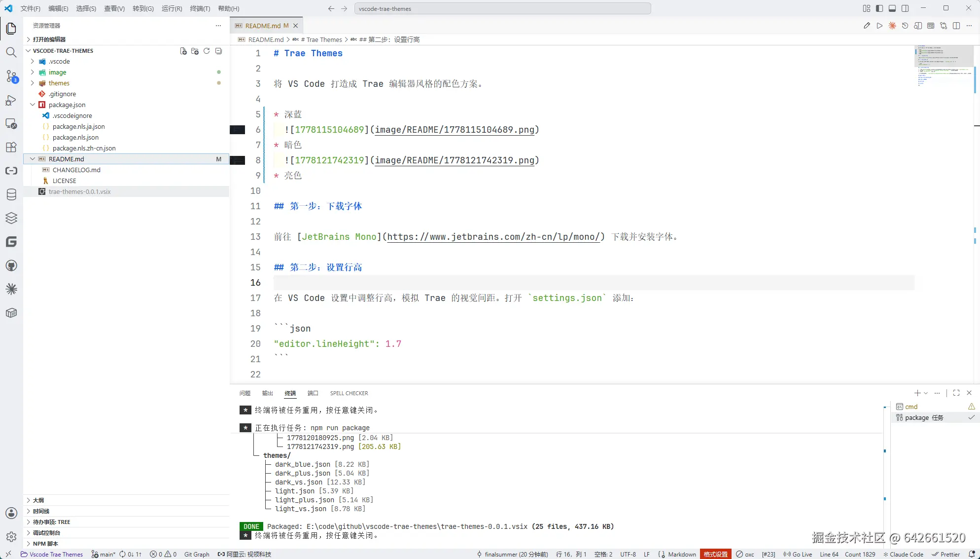Toggle the secondary sidebar visibility
The height and width of the screenshot is (559, 980).
[x=905, y=8]
